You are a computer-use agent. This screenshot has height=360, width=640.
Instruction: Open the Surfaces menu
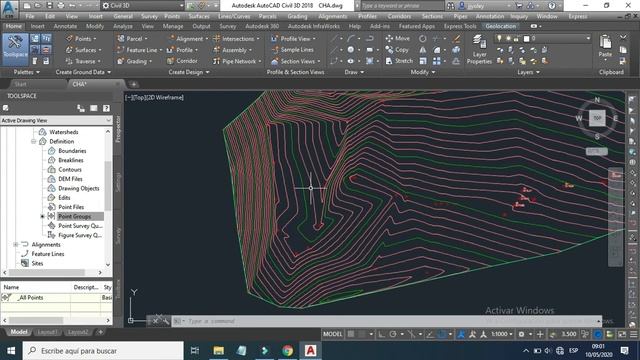[x=199, y=16]
